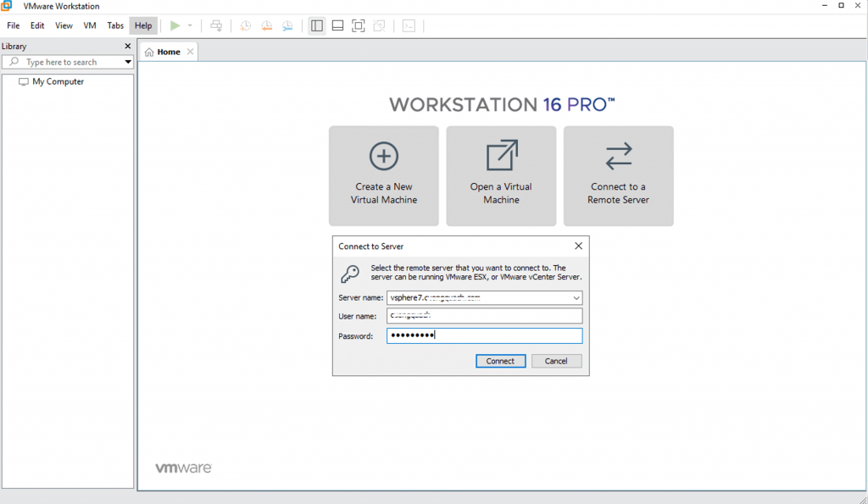Open the Snapshot Manager

[x=287, y=25]
